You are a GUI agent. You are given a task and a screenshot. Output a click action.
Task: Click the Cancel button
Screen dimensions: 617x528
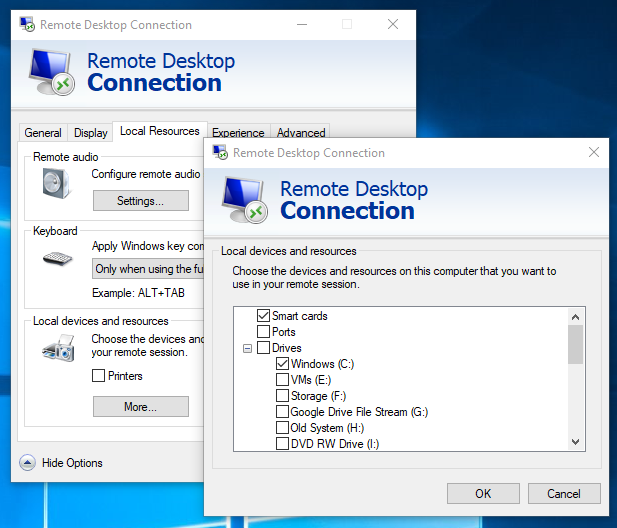(564, 493)
